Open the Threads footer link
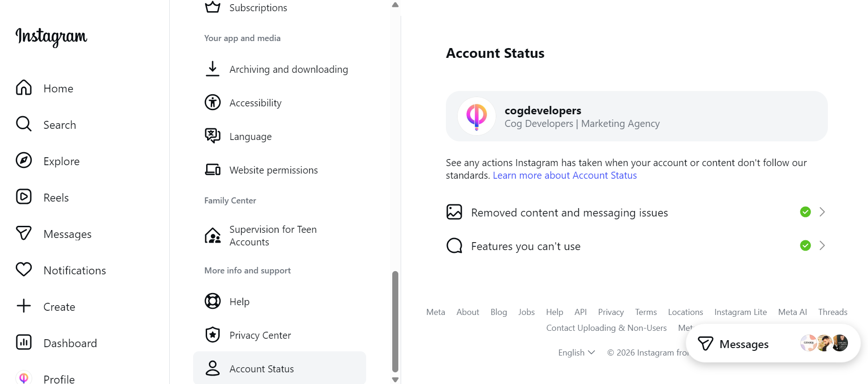The height and width of the screenshot is (384, 868). [x=833, y=312]
